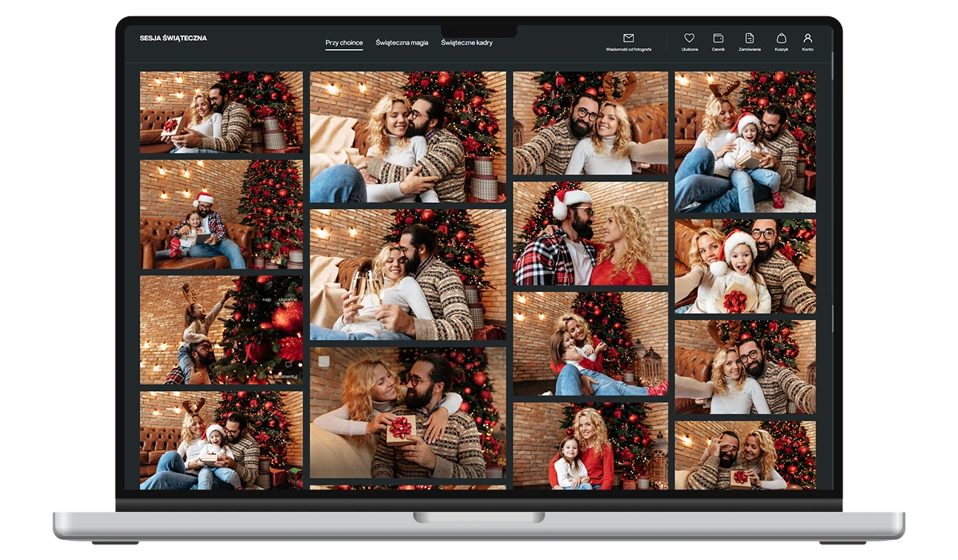958x560 pixels.
Task: Switch to the Świąteczne kadry tab
Action: pos(467,43)
